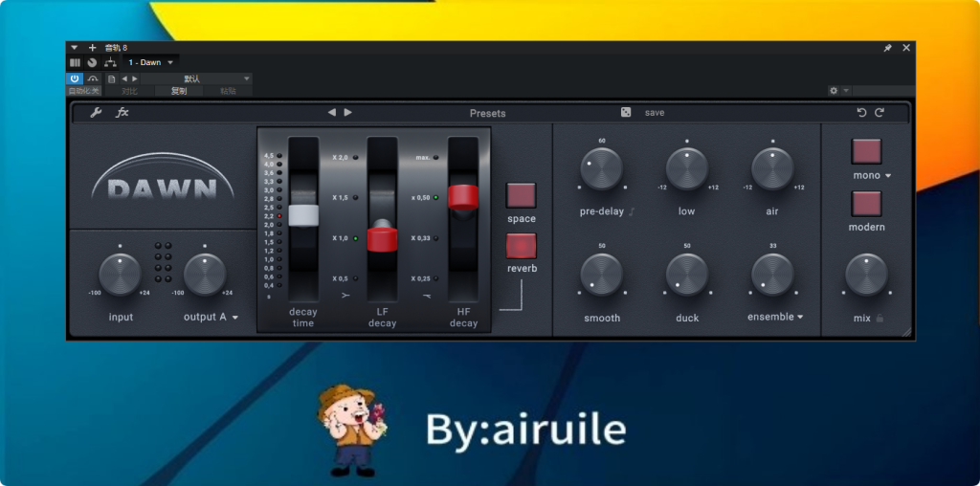Toggle the plugin power bypass button
Viewport: 980px width, 486px height.
pos(75,78)
